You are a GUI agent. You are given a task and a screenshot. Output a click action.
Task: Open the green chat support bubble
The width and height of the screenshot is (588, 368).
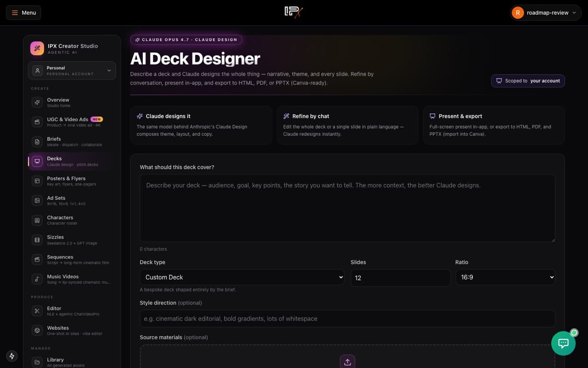(x=564, y=343)
